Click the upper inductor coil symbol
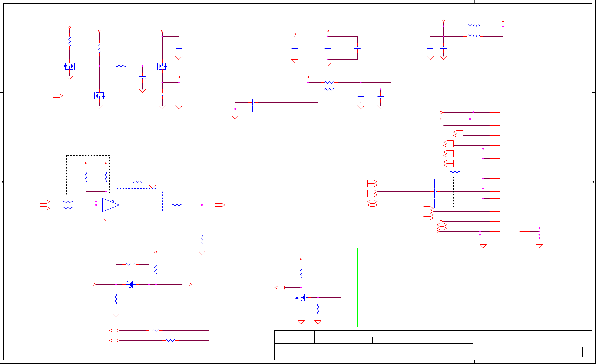Viewport: 596px width, 364px height. [473, 26]
